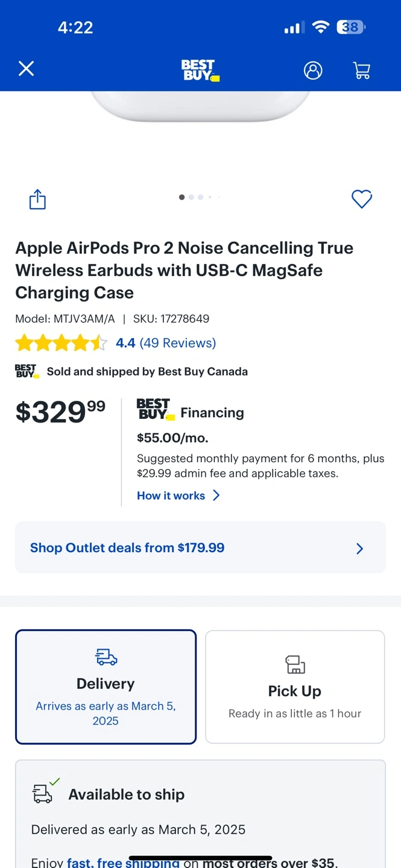Add product to wishlist with heart icon
Image resolution: width=401 pixels, height=868 pixels.
click(362, 199)
